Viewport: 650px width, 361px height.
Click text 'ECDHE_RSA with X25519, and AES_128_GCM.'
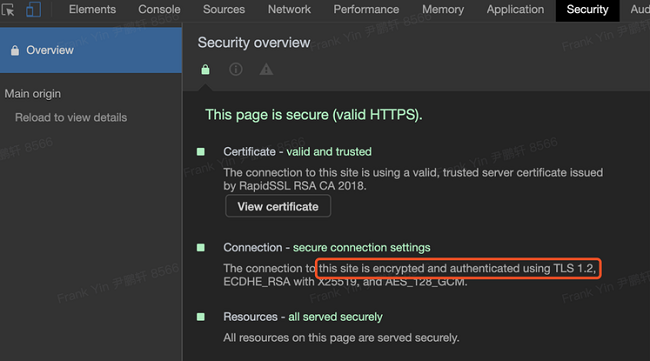[345, 282]
